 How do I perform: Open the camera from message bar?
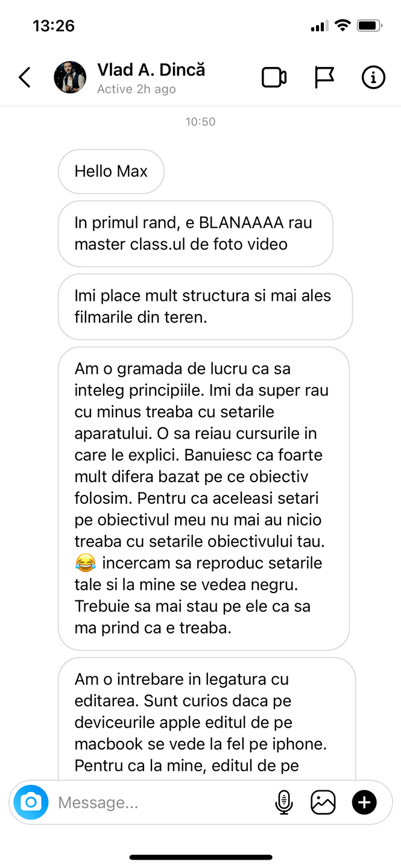pyautogui.click(x=31, y=802)
